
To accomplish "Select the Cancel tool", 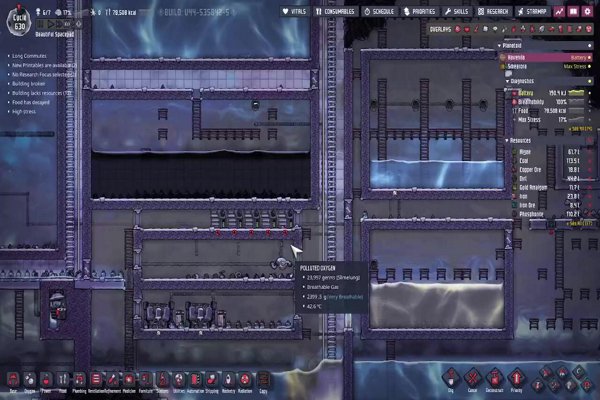I will click(473, 379).
